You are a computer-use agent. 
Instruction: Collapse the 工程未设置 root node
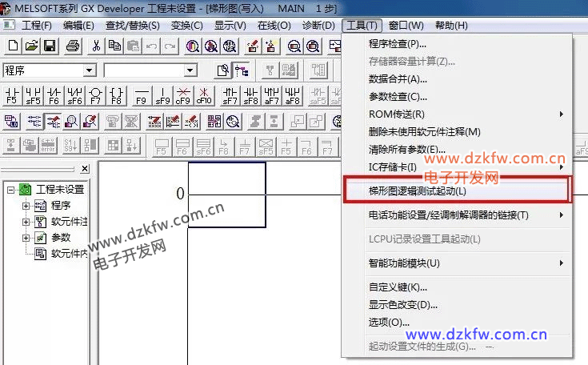(10, 190)
